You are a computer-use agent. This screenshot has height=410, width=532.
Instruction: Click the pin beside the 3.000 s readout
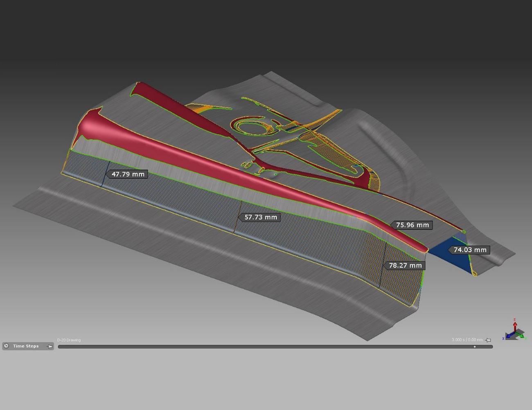488,340
